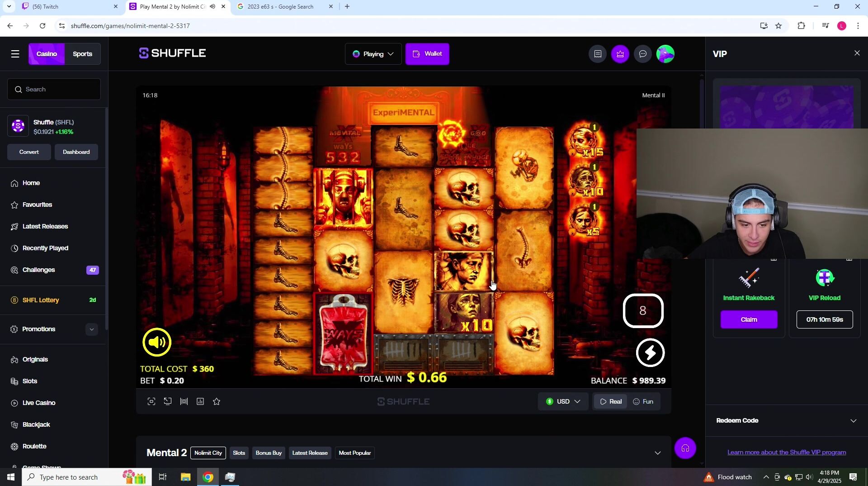Mute the game sound speaker button
868x486 pixels.
(157, 342)
